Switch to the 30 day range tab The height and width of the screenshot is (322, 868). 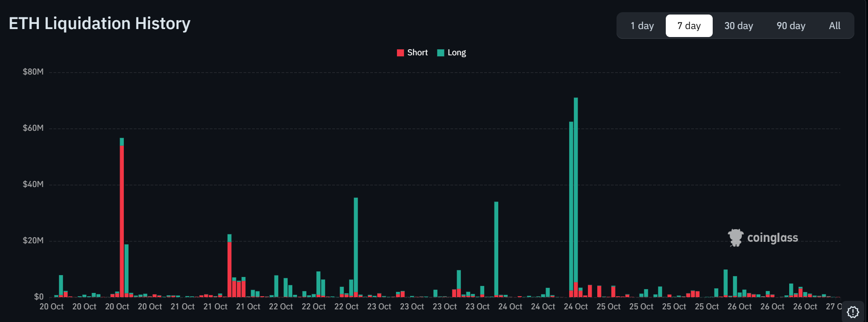[x=739, y=26]
